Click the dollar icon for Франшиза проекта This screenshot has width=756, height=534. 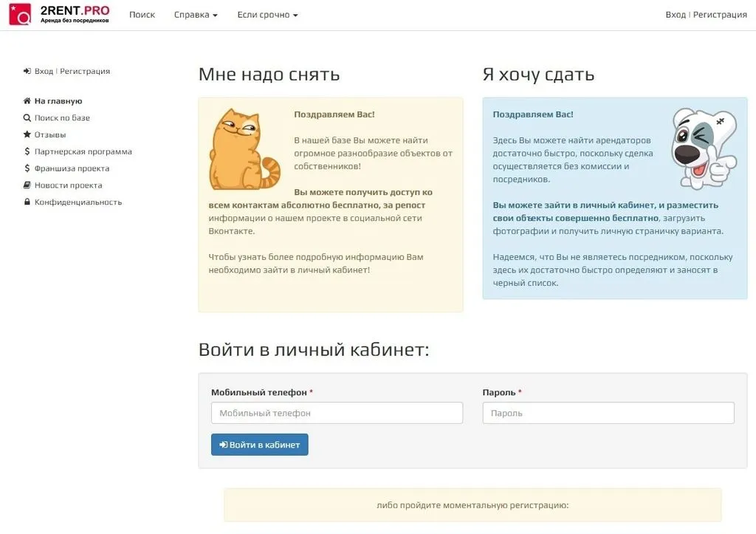(x=27, y=168)
